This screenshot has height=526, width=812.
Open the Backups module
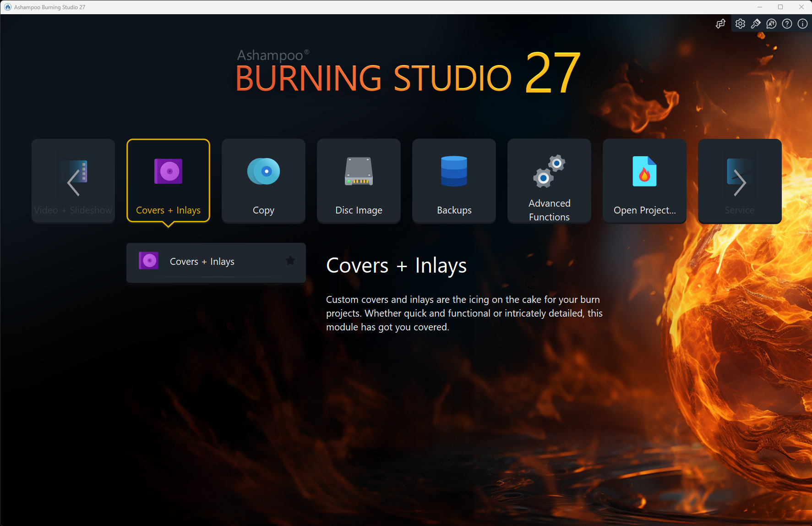[454, 181]
